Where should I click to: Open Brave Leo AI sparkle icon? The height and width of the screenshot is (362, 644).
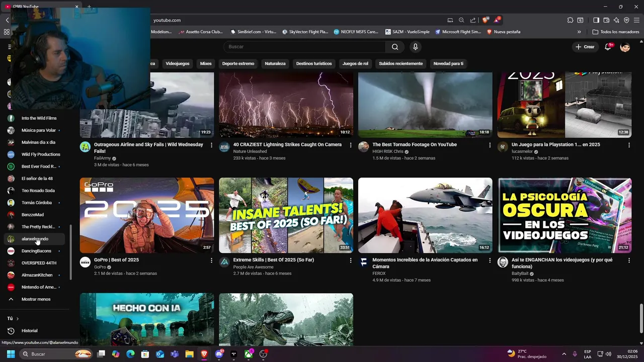tap(616, 20)
